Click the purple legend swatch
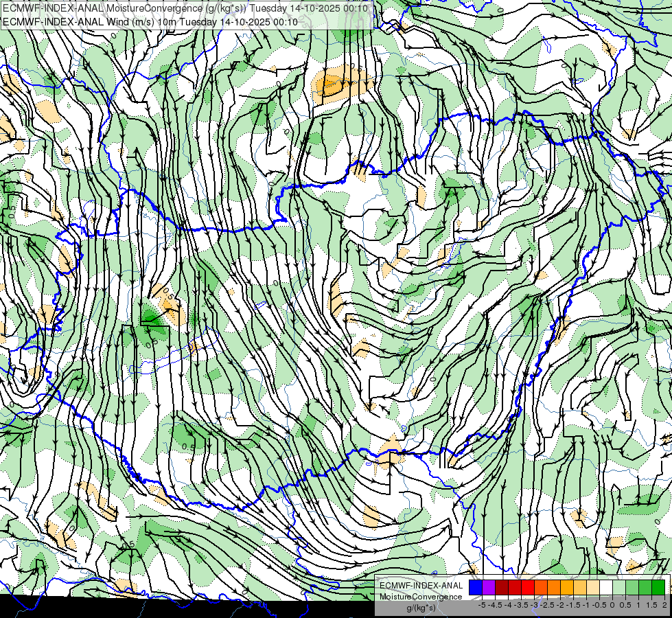Image resolution: width=672 pixels, height=618 pixels. tap(489, 588)
